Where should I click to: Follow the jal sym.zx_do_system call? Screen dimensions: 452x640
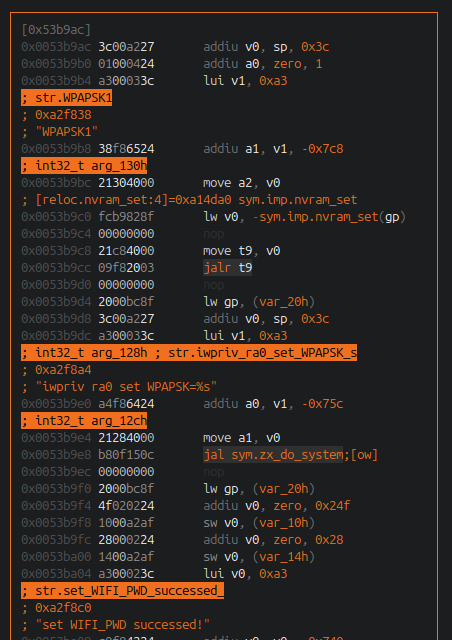273,455
